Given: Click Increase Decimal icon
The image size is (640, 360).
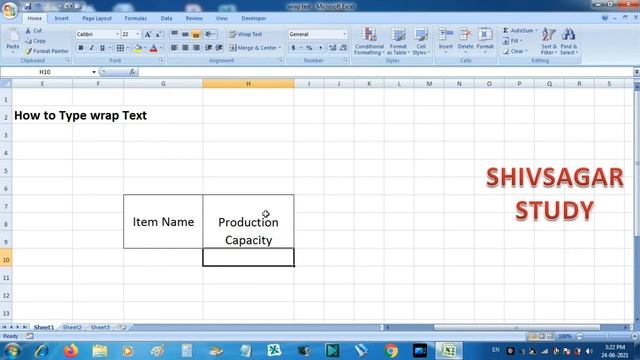Looking at the screenshot, I should click(333, 48).
